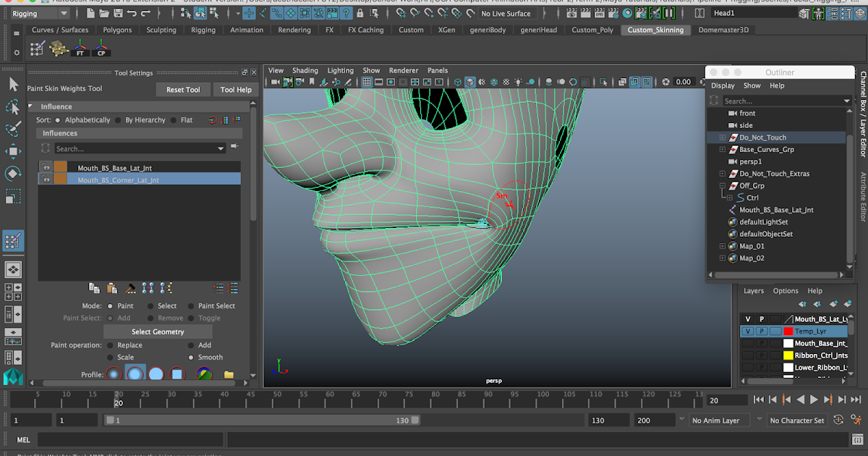The width and height of the screenshot is (868, 456).
Task: Select the Move tool icon
Action: (13, 151)
